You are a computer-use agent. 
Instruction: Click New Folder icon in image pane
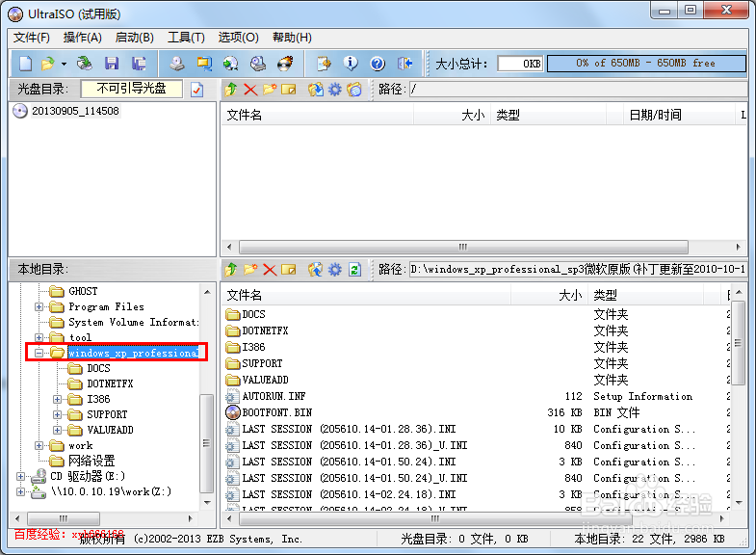tap(270, 90)
